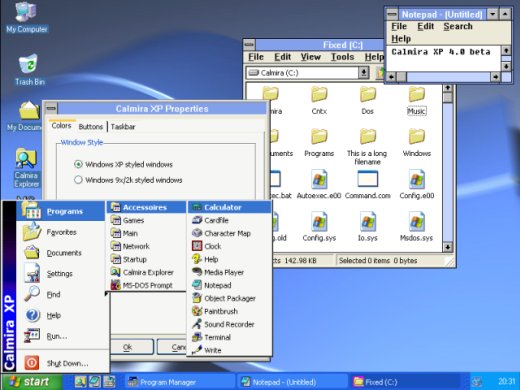
Task: Open Notepad's Search menu
Action: tap(458, 26)
